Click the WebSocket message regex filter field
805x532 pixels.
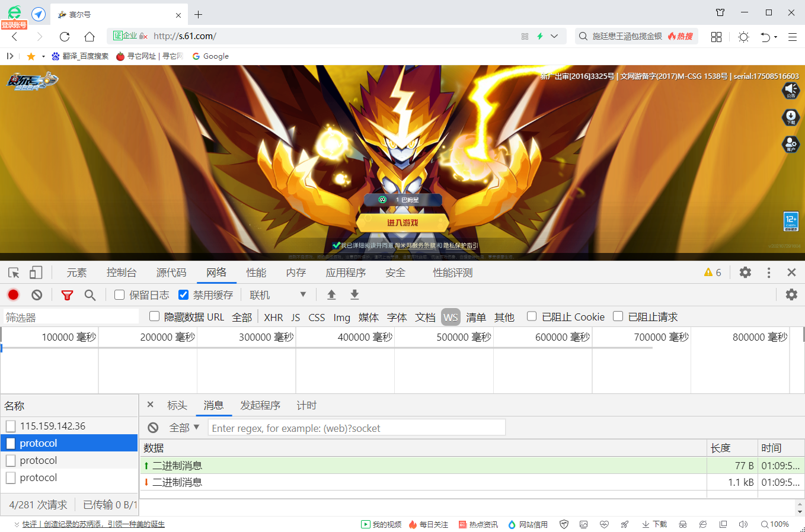(x=357, y=427)
